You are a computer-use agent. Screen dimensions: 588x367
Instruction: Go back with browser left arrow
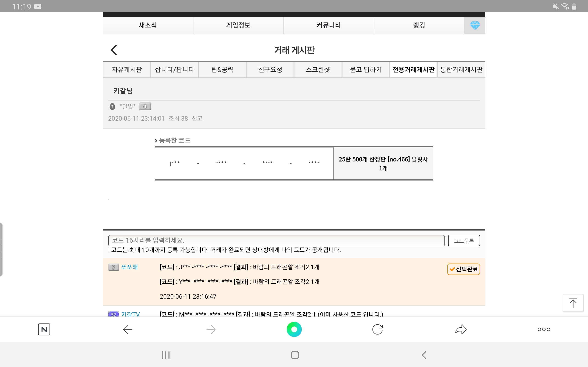pos(127,329)
